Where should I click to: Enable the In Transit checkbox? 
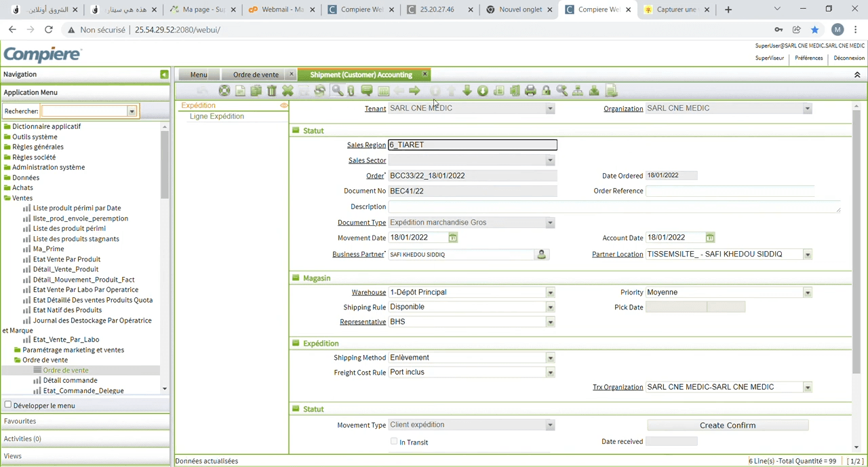394,441
